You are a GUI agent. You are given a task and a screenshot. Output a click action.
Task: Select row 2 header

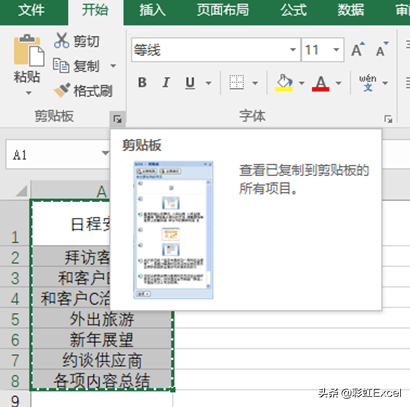pyautogui.click(x=15, y=257)
